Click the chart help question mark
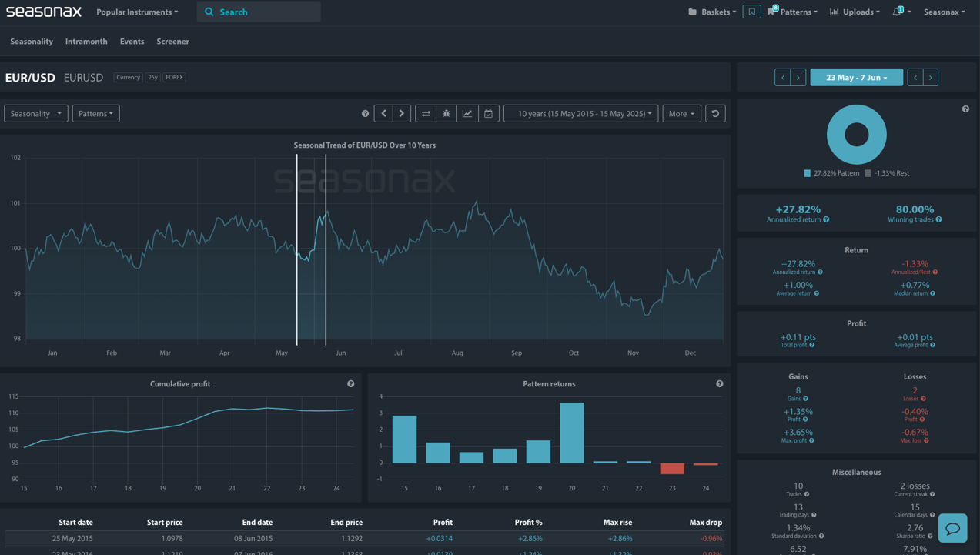The height and width of the screenshot is (555, 980). pyautogui.click(x=365, y=114)
